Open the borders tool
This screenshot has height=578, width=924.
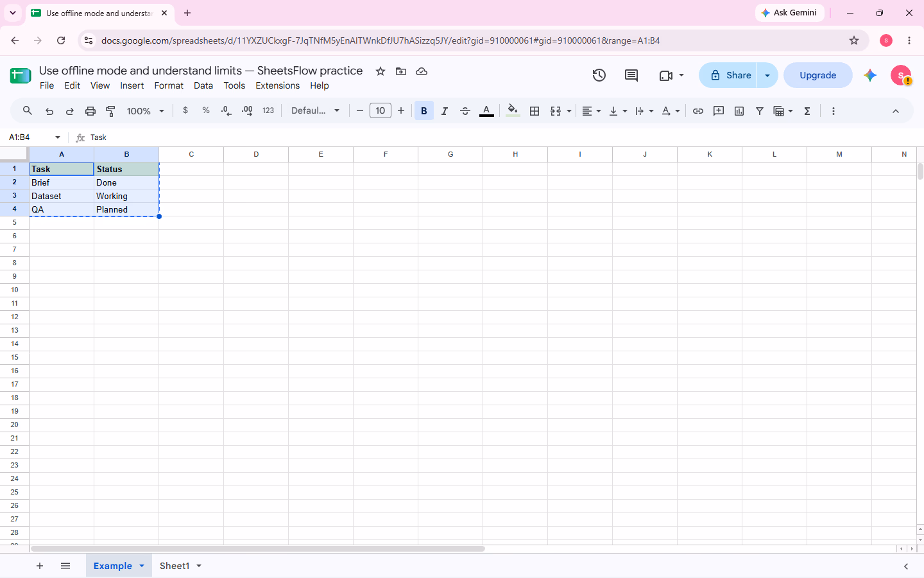tap(535, 111)
